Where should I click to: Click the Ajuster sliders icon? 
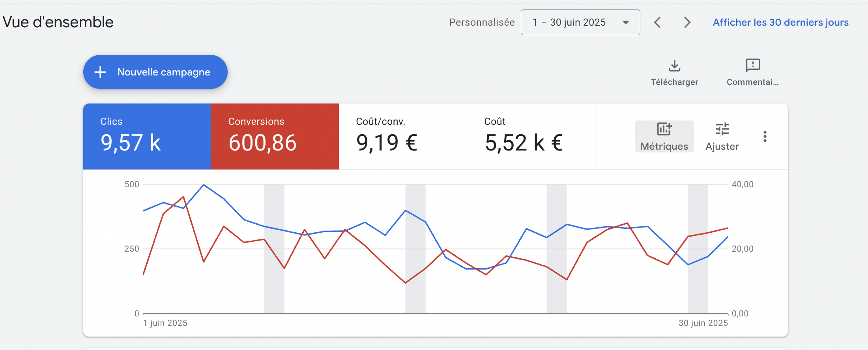(722, 129)
